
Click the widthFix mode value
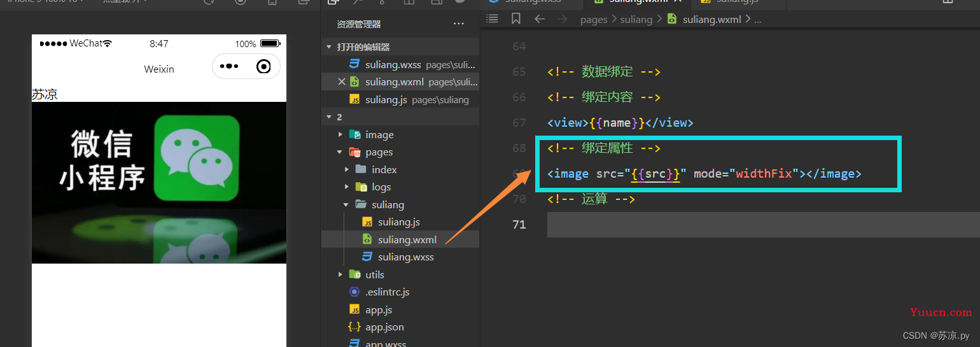point(763,174)
